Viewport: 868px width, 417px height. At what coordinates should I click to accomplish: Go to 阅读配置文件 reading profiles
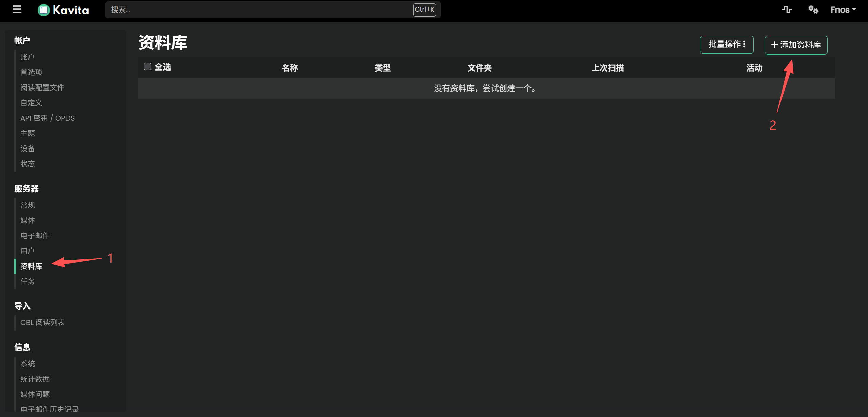point(42,87)
